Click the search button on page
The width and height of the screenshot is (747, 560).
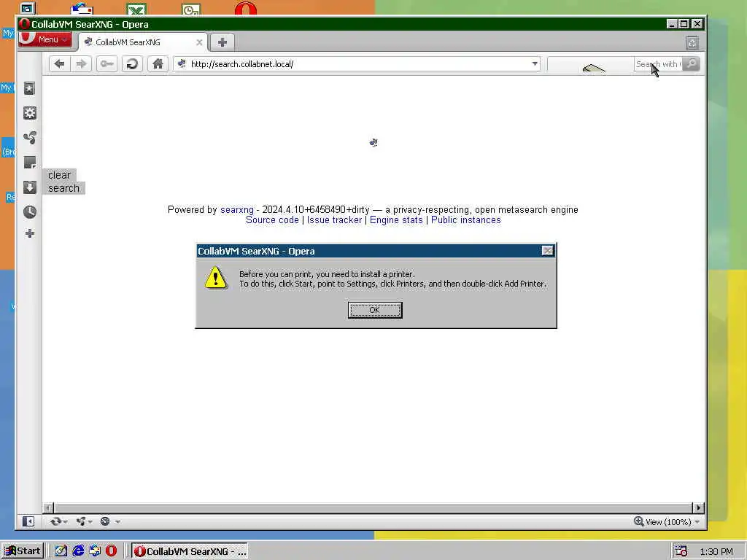pyautogui.click(x=63, y=188)
